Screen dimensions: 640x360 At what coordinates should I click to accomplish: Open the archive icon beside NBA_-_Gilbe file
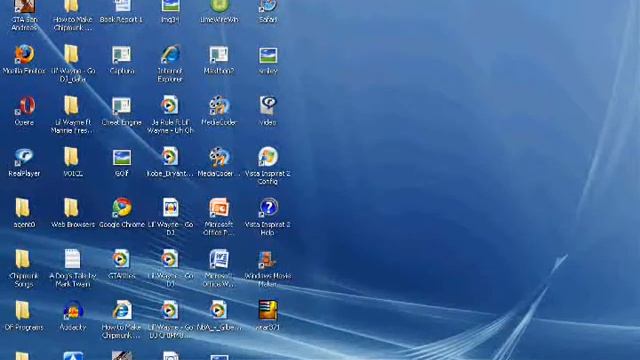point(268,310)
